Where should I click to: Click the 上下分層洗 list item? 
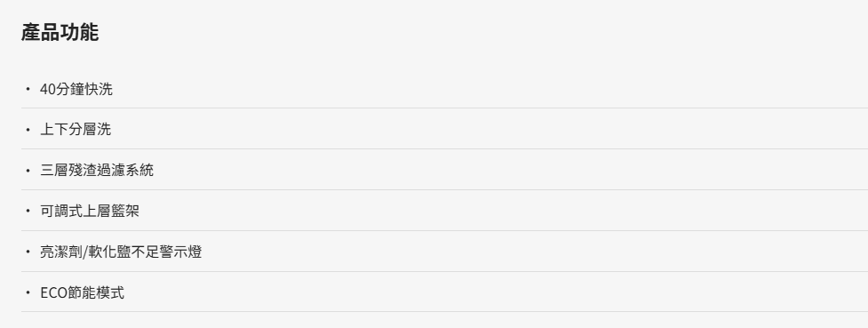[76, 130]
